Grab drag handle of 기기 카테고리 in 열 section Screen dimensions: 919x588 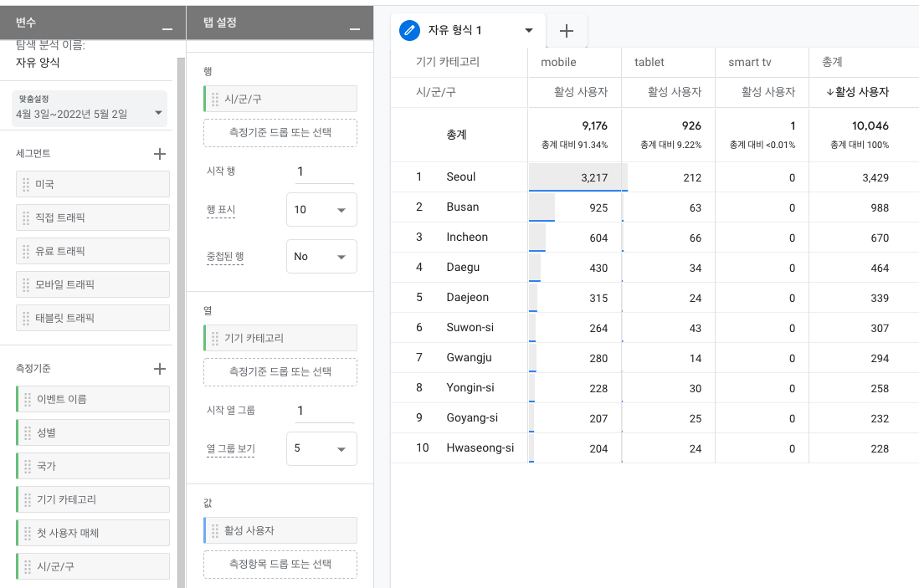coord(215,338)
